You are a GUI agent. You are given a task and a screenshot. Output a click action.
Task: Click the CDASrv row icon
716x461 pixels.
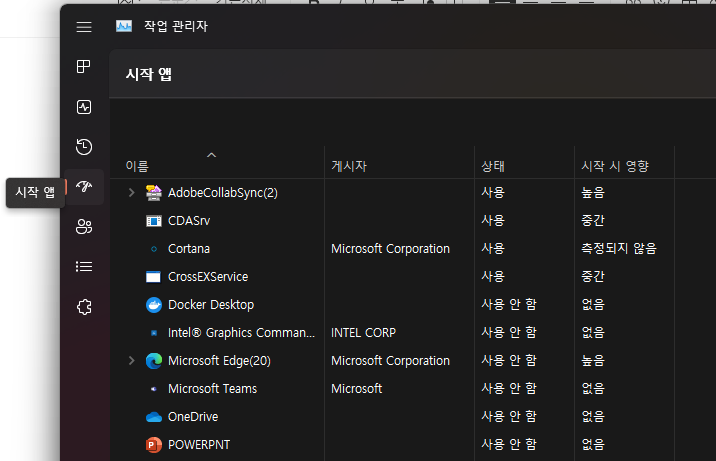point(153,221)
